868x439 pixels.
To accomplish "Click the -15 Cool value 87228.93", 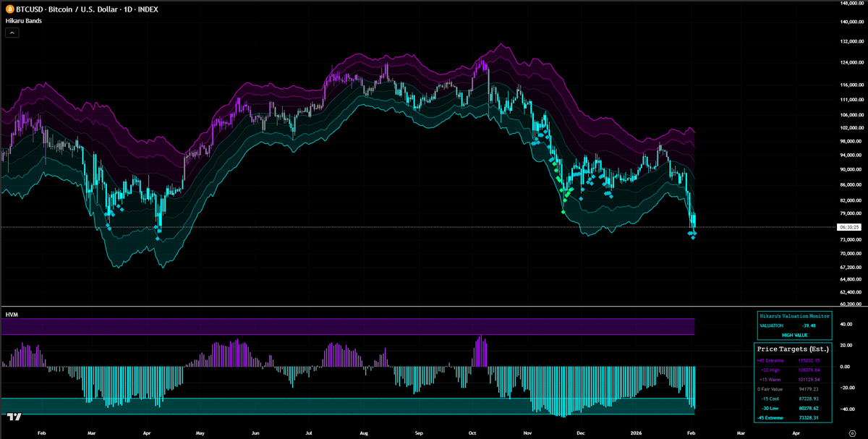I will tap(808, 398).
